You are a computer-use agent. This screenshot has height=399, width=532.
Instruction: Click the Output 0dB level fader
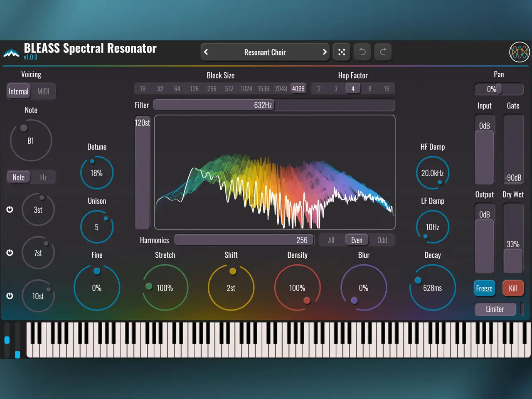(485, 239)
